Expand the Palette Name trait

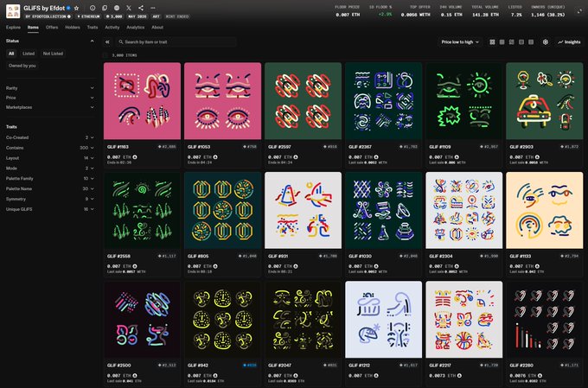coord(49,189)
